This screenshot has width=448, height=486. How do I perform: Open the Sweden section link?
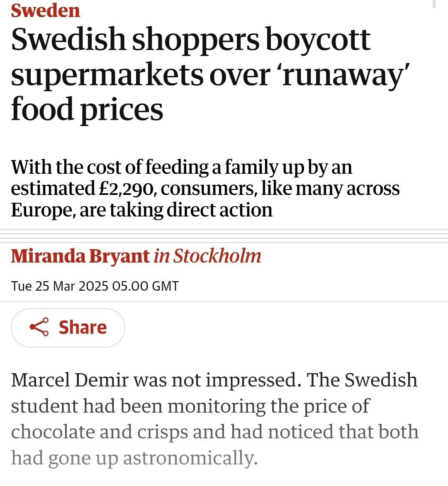point(45,10)
